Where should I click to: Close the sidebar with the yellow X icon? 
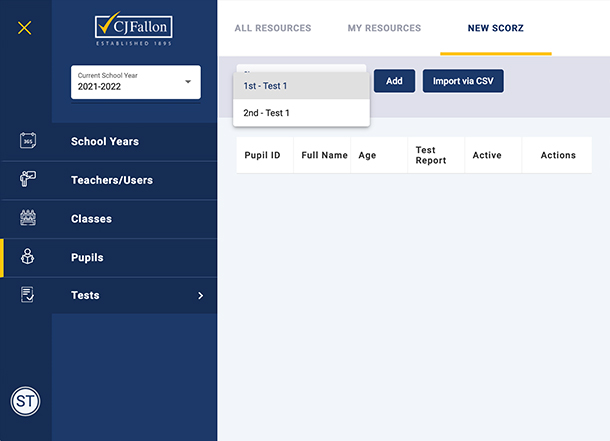[25, 28]
